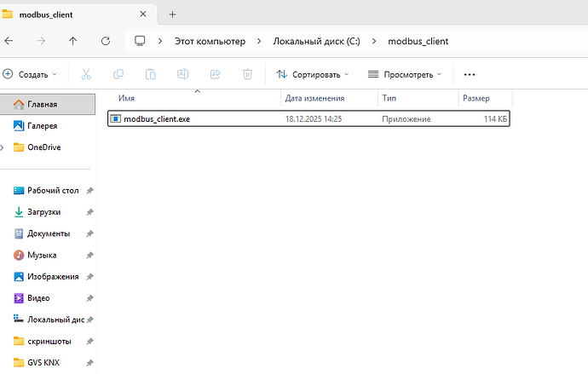Click pin icon next to Загрузки

pos(89,212)
